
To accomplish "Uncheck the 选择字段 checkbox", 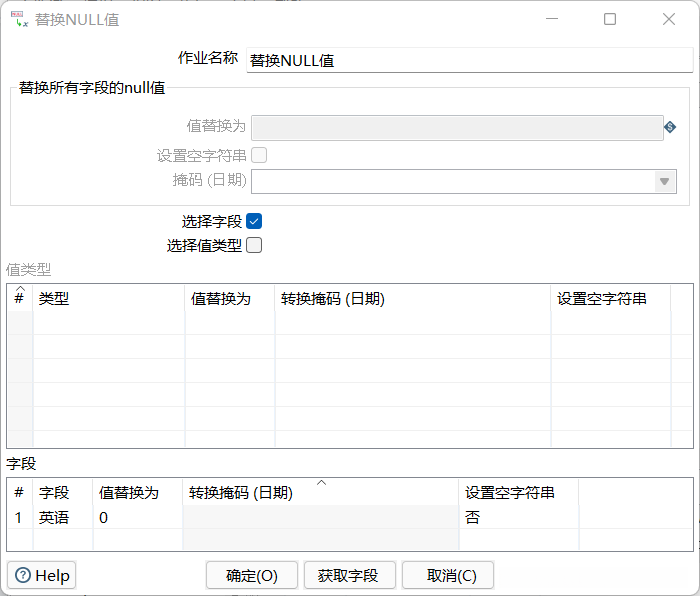I will point(254,221).
